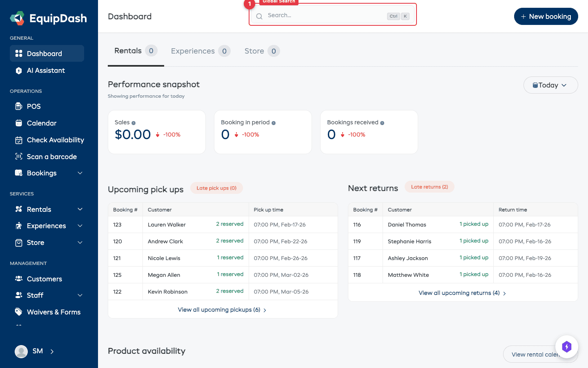Open AI Assistant from sidebar

coord(46,70)
